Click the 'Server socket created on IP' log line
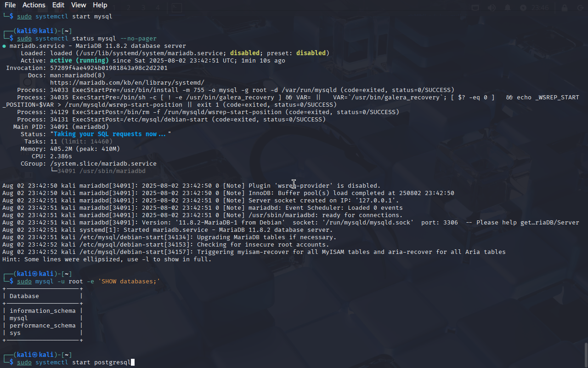The height and width of the screenshot is (368, 588). pos(201,201)
